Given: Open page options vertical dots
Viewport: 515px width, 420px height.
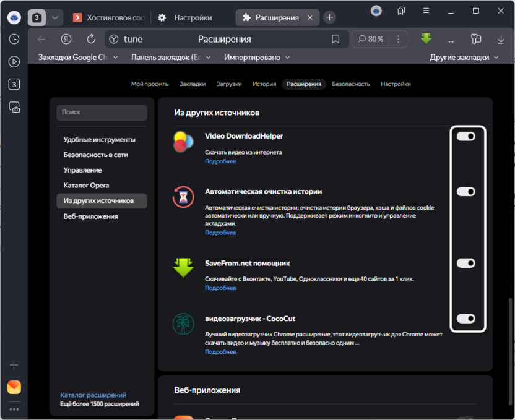Looking at the screenshot, I should tap(399, 39).
